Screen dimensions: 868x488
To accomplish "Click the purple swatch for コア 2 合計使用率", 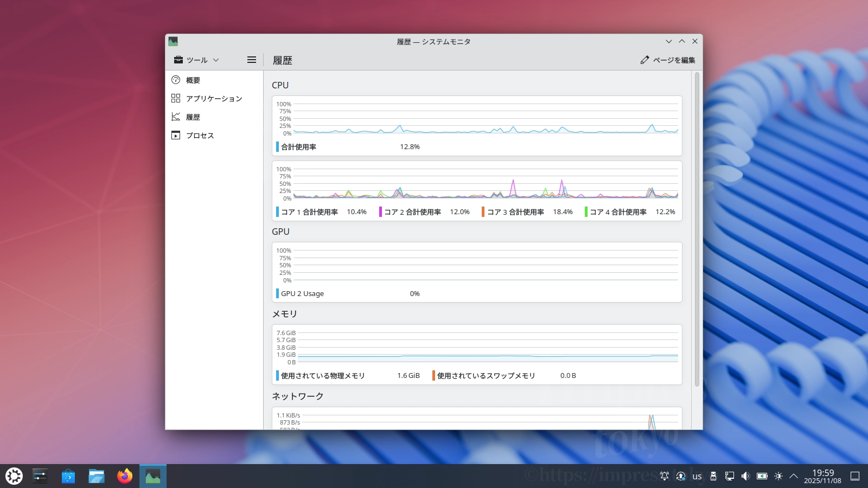I will (380, 212).
